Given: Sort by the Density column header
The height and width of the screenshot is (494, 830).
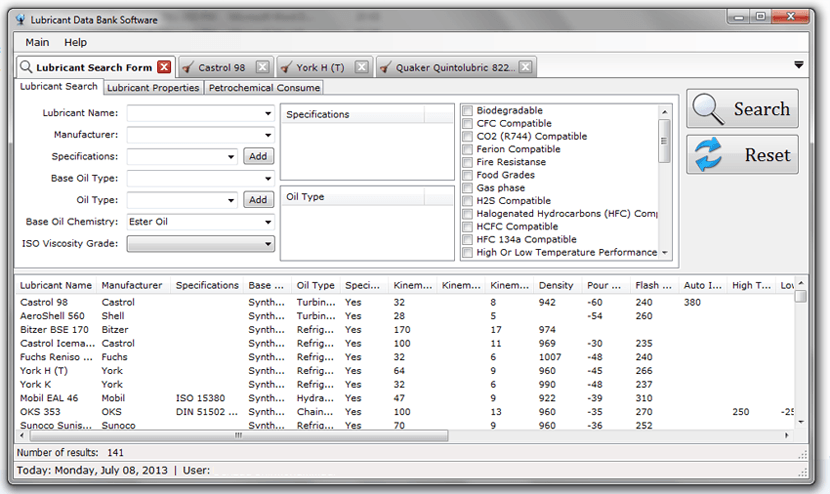Looking at the screenshot, I should click(556, 285).
